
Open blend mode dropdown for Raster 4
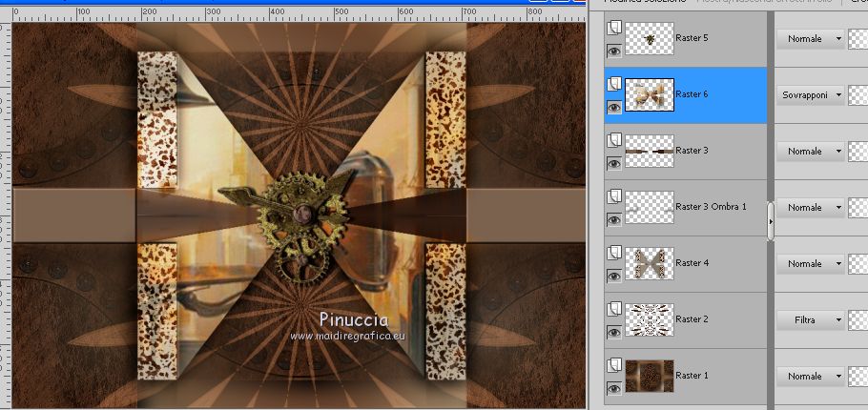811,264
